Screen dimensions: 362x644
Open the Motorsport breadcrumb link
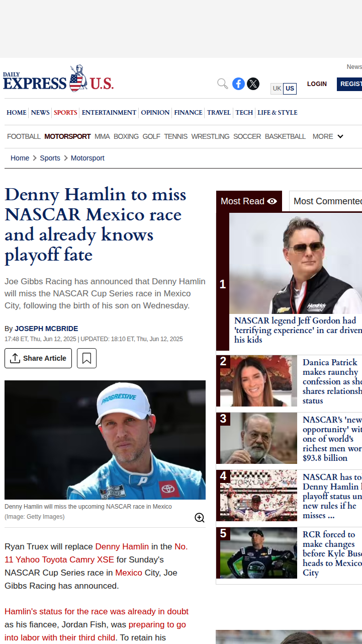coord(87,158)
